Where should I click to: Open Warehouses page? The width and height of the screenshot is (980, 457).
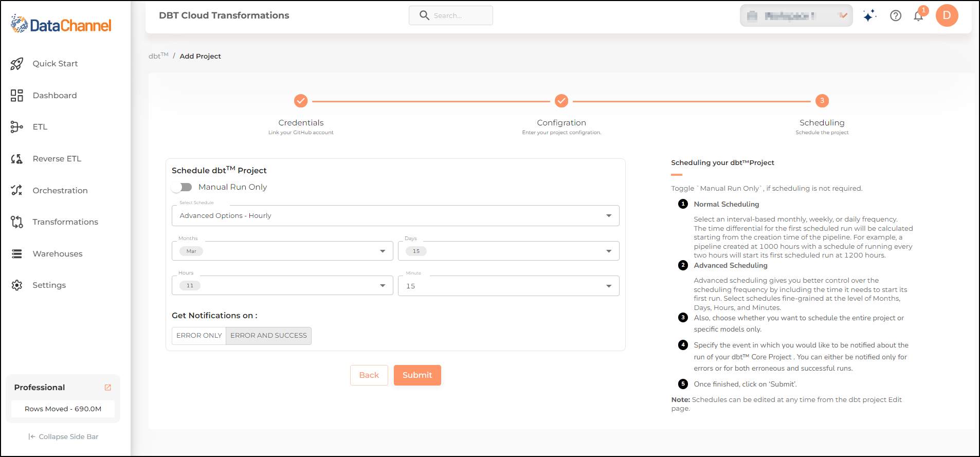click(x=58, y=254)
